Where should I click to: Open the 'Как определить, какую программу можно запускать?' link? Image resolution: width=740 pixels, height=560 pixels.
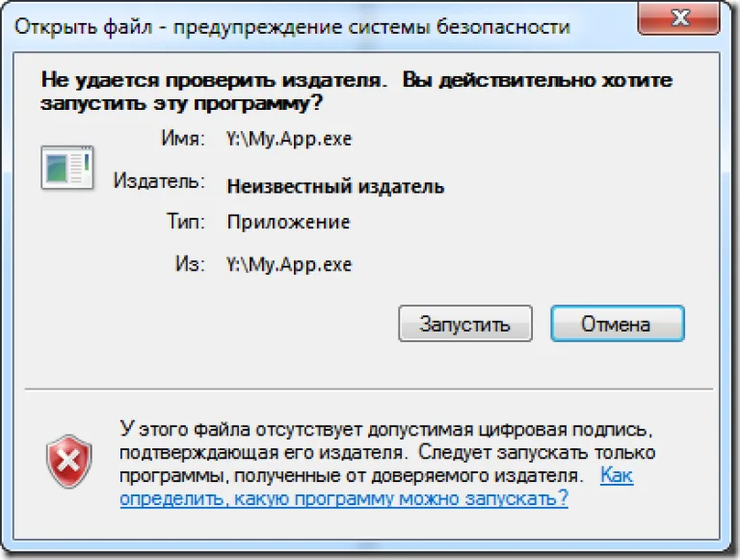(x=344, y=498)
